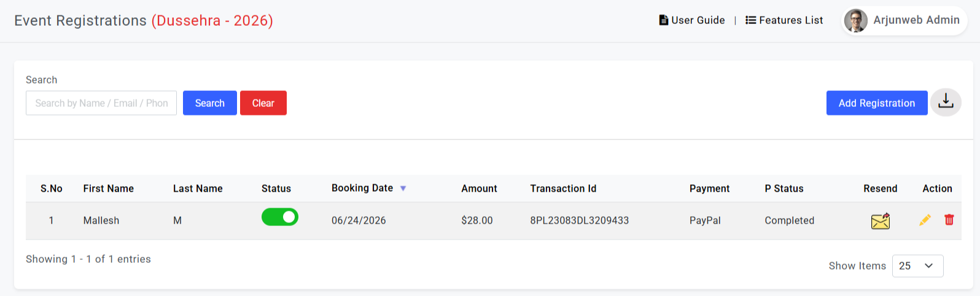Click the Features List icon
Screen dimensions: 980x296
click(x=750, y=20)
